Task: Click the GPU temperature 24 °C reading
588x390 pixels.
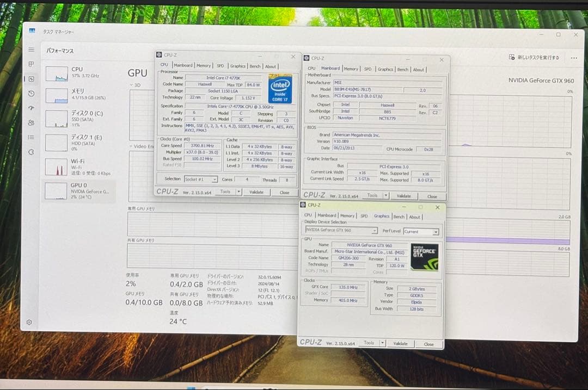Action: tap(178, 321)
